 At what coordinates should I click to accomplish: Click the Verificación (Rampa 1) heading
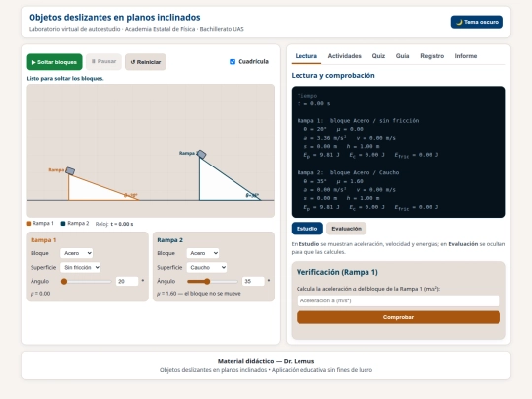[337, 272]
